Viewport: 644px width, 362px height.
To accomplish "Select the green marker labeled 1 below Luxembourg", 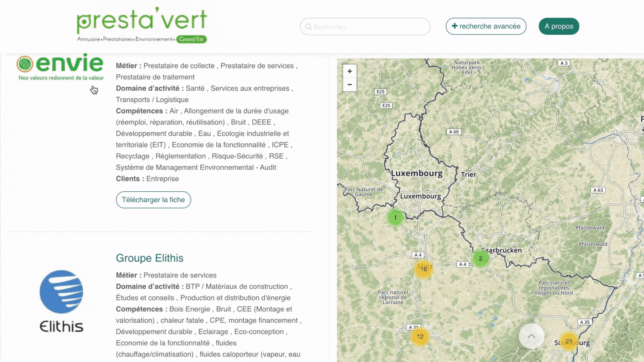I will [395, 218].
